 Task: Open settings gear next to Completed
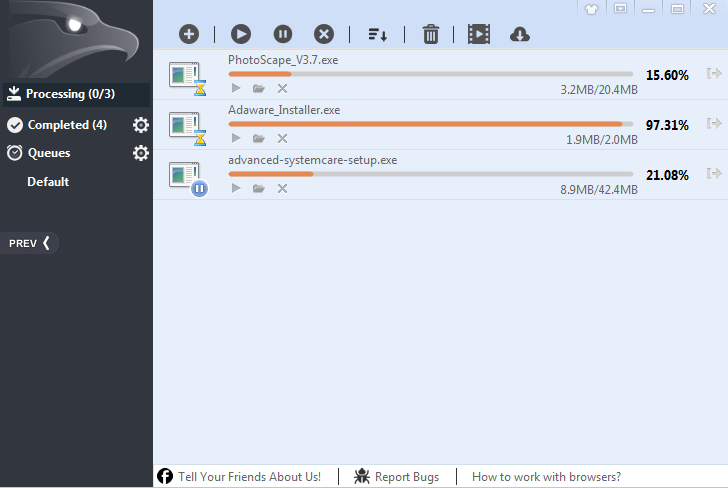coord(141,125)
